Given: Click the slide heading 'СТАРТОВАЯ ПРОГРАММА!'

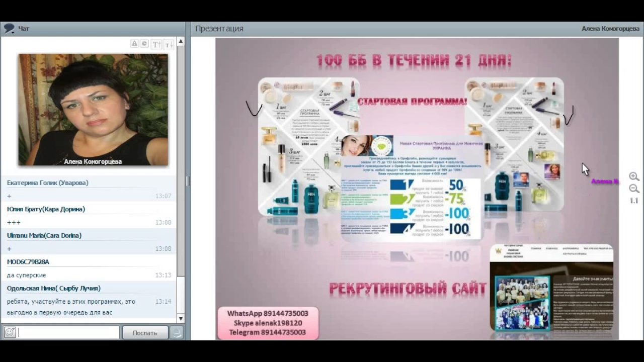Looking at the screenshot, I should pyautogui.click(x=412, y=102).
